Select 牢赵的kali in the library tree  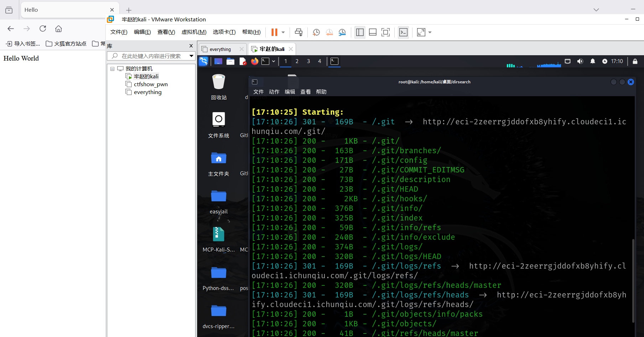point(146,77)
